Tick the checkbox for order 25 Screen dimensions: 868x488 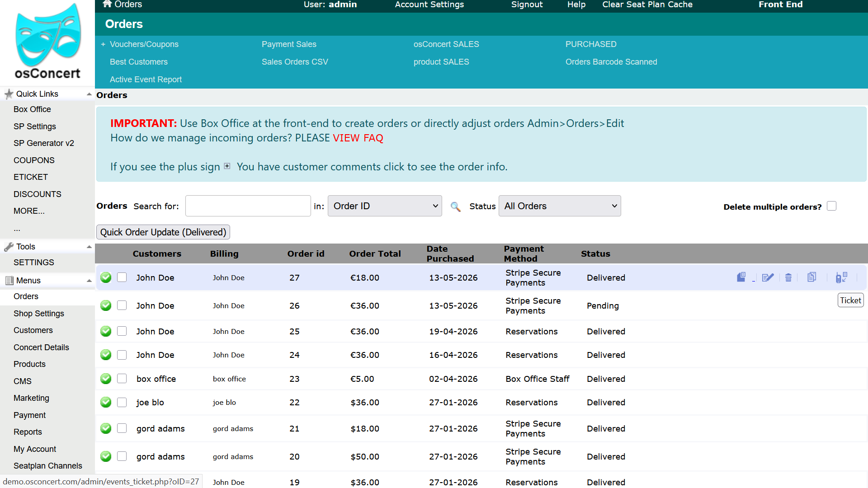click(122, 331)
